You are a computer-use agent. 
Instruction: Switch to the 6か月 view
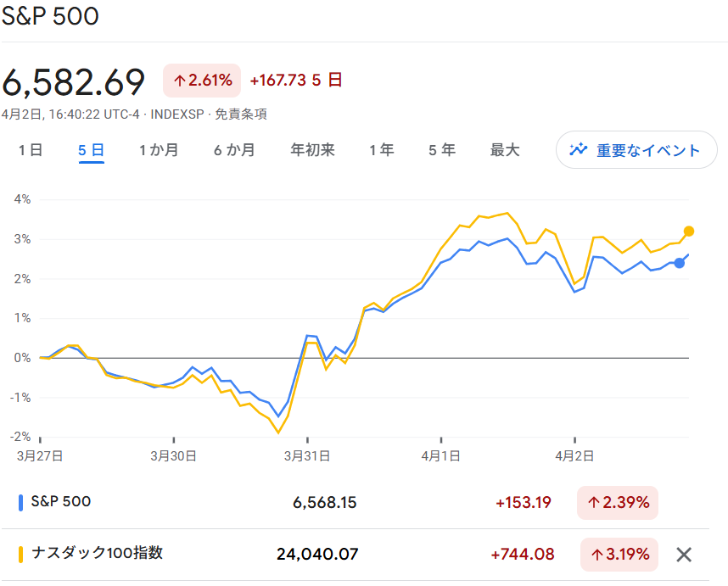233,149
